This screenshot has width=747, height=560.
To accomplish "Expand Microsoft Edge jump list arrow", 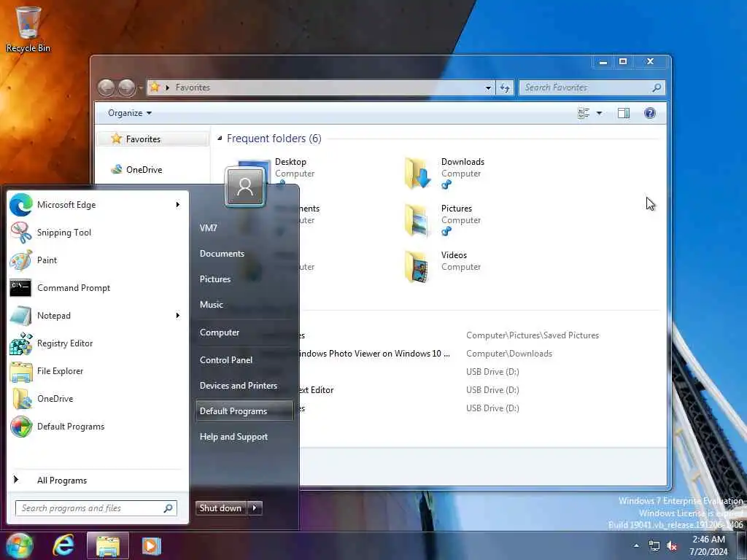I will point(178,205).
